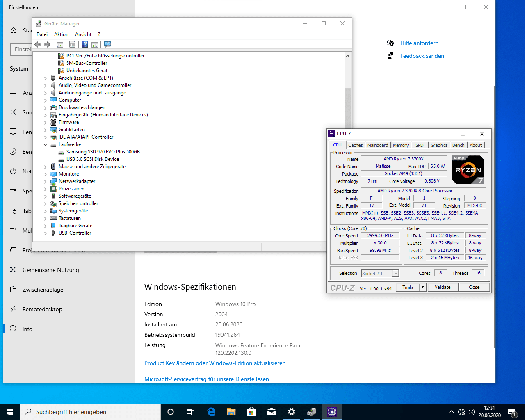Screen dimensions: 525x420
Task: Collapse the Laufwerke node
Action: click(x=46, y=144)
